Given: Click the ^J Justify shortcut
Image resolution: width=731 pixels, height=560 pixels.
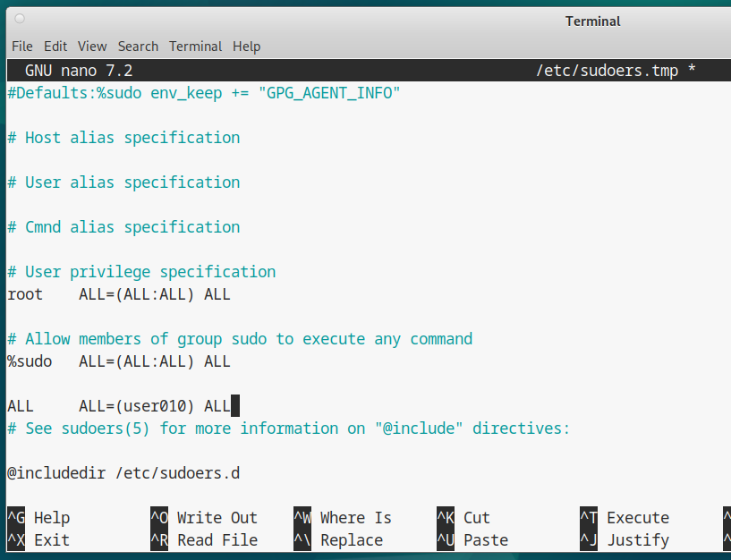Looking at the screenshot, I should 625,540.
